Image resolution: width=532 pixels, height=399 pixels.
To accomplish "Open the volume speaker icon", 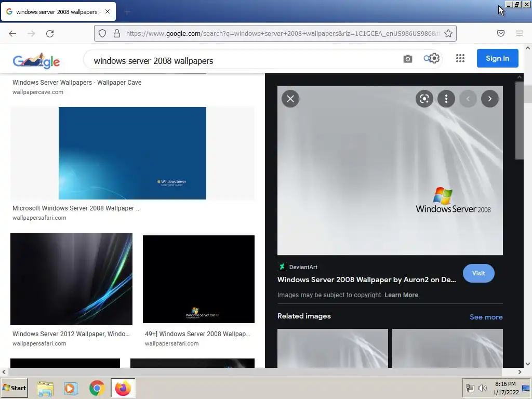I will [x=482, y=388].
